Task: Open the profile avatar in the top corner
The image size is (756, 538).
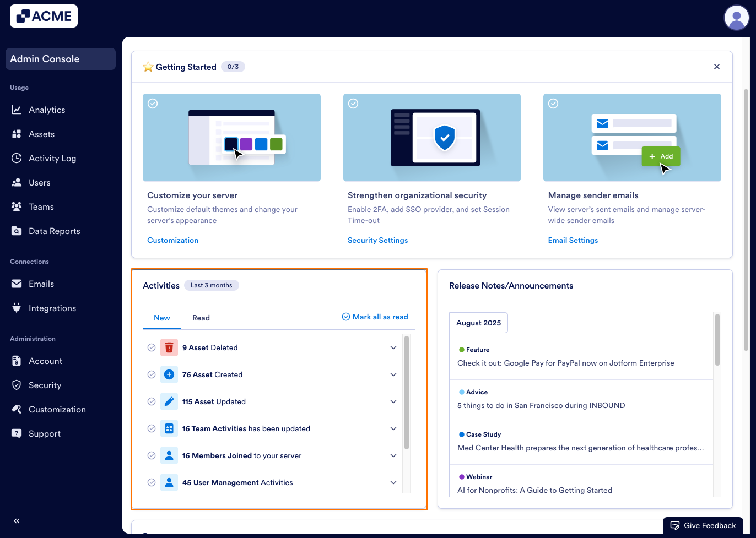Action: [737, 18]
